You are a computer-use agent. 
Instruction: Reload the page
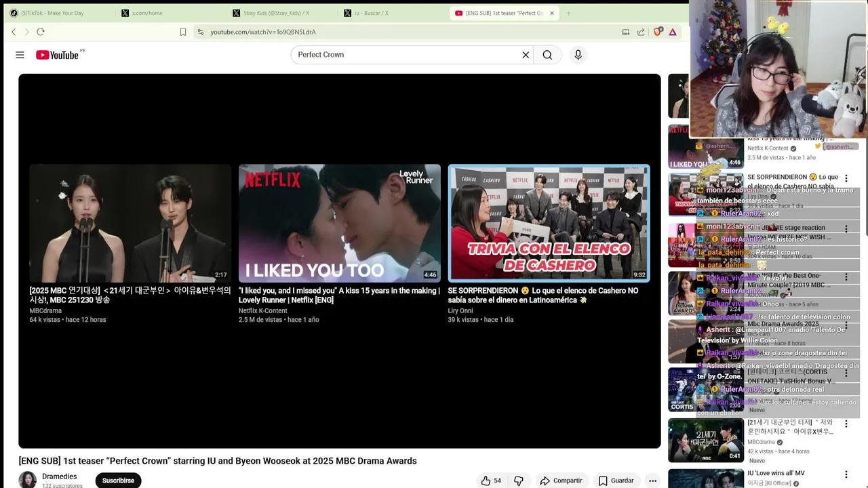click(x=41, y=32)
